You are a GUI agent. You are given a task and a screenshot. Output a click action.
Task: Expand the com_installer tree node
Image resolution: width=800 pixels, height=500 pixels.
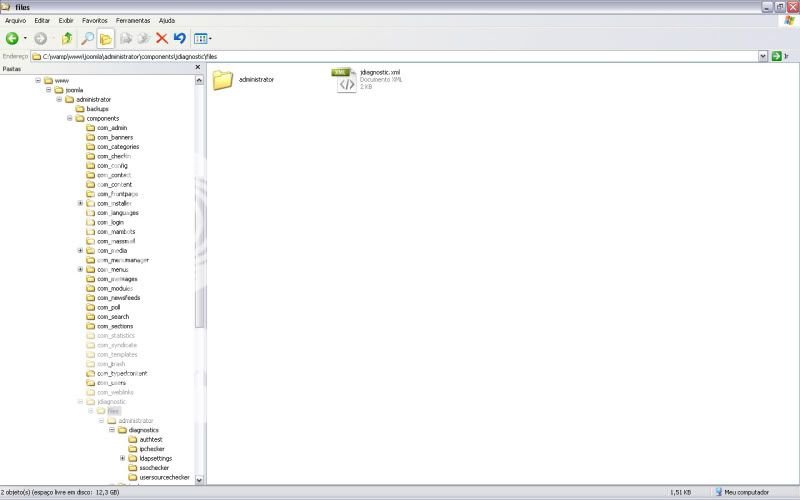point(80,203)
